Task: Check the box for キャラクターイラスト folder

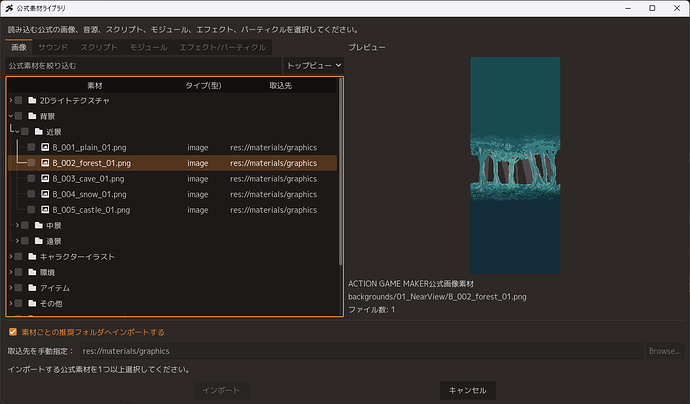Action: click(18, 257)
